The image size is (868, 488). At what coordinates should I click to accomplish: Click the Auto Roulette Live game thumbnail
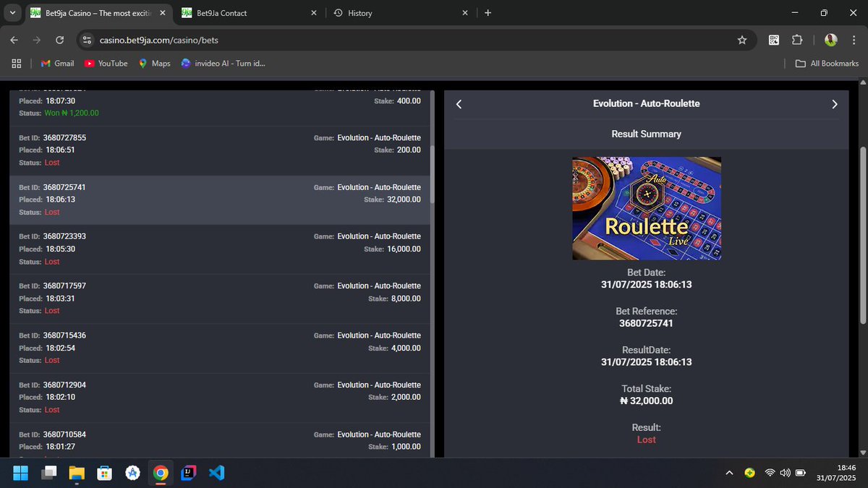pyautogui.click(x=647, y=209)
